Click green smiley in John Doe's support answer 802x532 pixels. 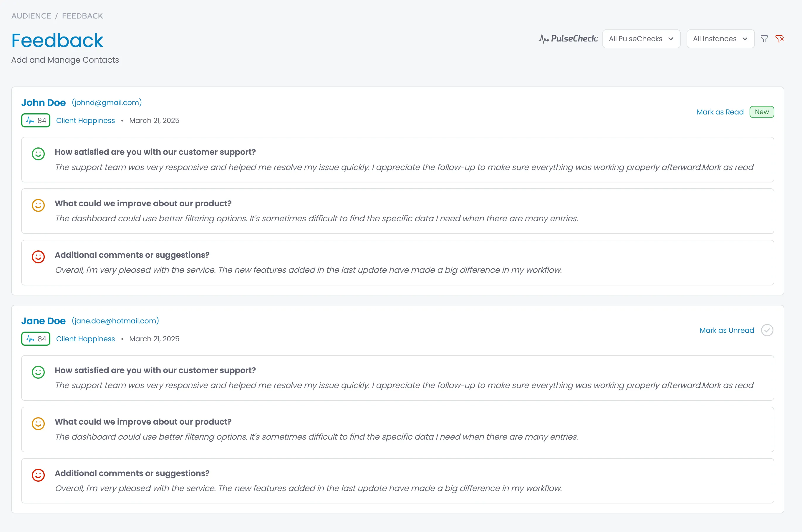coord(38,154)
